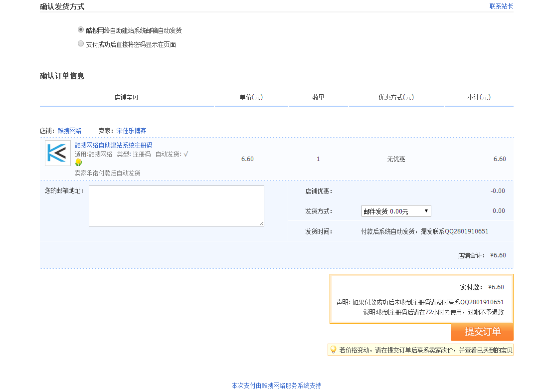
Task: Focus the 您的邮箱地址 text area
Action: [x=176, y=205]
